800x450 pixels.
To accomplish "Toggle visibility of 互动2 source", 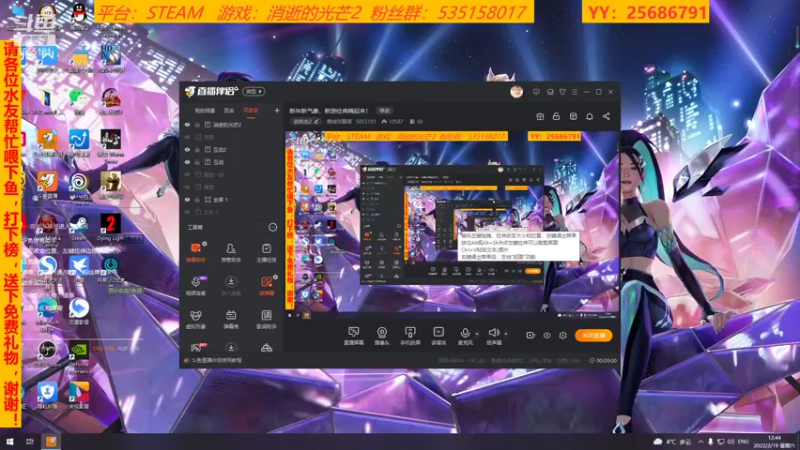I will point(187,149).
